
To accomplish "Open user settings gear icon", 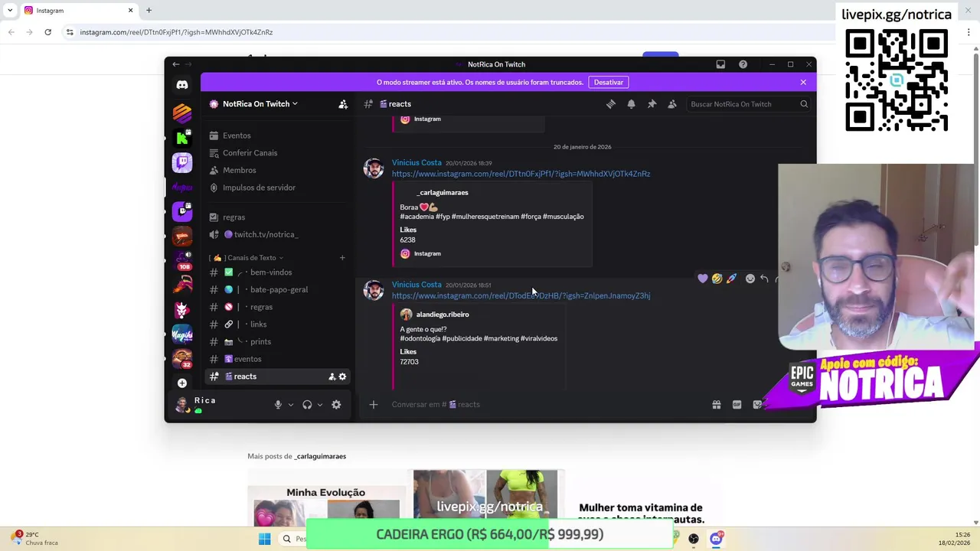I will pyautogui.click(x=336, y=405).
